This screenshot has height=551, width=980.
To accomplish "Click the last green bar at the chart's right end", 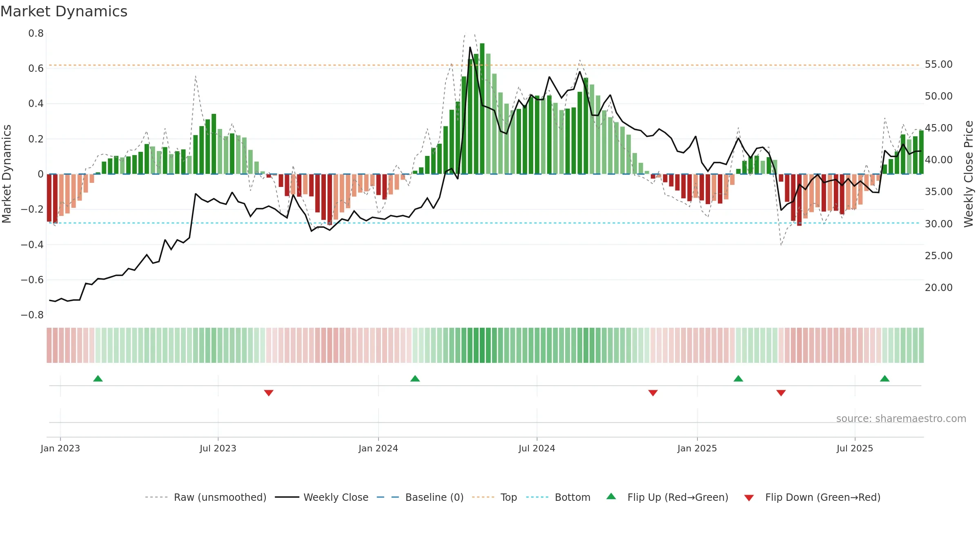I will [x=921, y=152].
